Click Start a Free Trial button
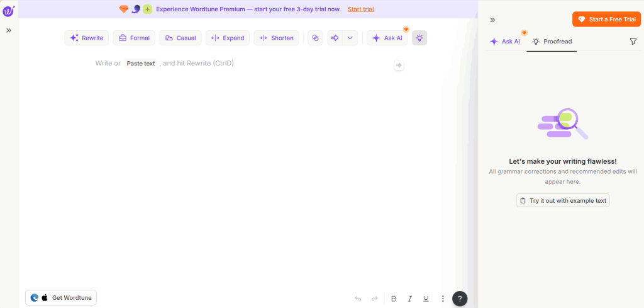Viewport: 644px width, 308px height. 607,20
